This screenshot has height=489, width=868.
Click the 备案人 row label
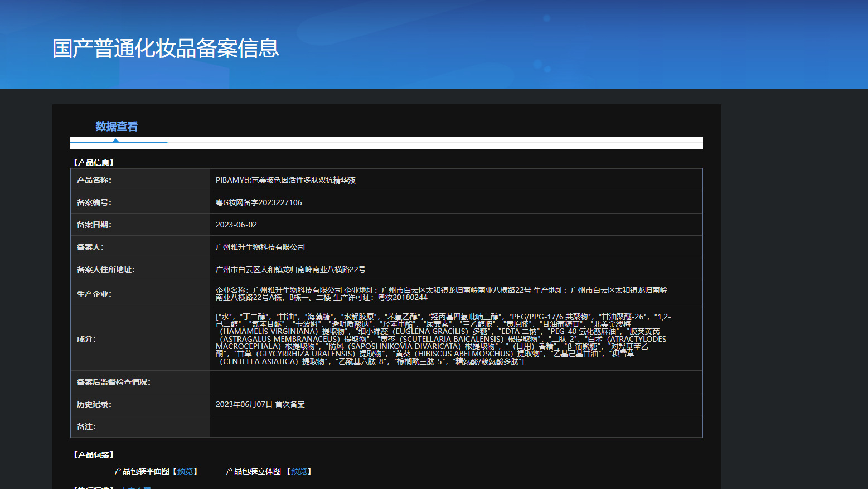tap(90, 247)
